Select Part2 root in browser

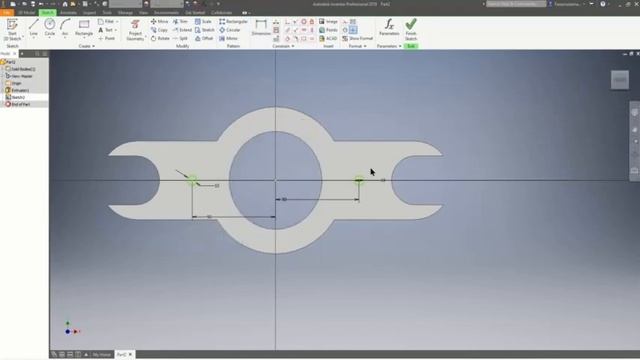point(8,62)
